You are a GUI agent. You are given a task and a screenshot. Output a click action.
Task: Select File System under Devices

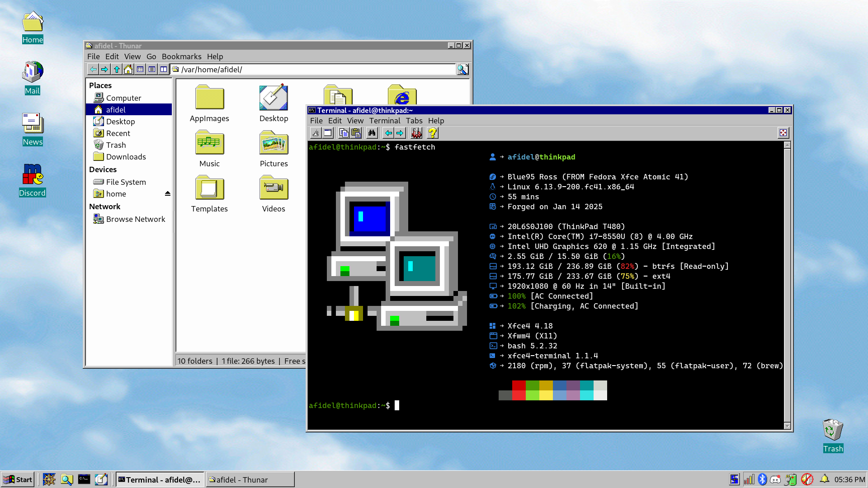(129, 182)
